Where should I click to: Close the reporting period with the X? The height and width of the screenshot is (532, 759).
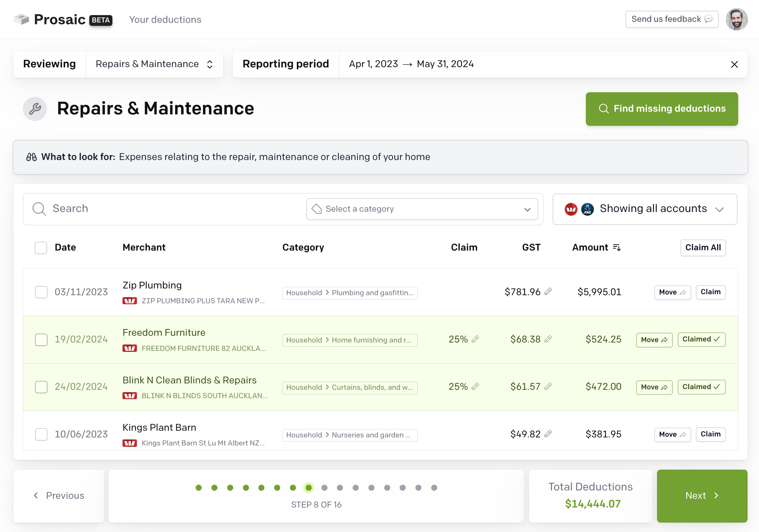[734, 64]
